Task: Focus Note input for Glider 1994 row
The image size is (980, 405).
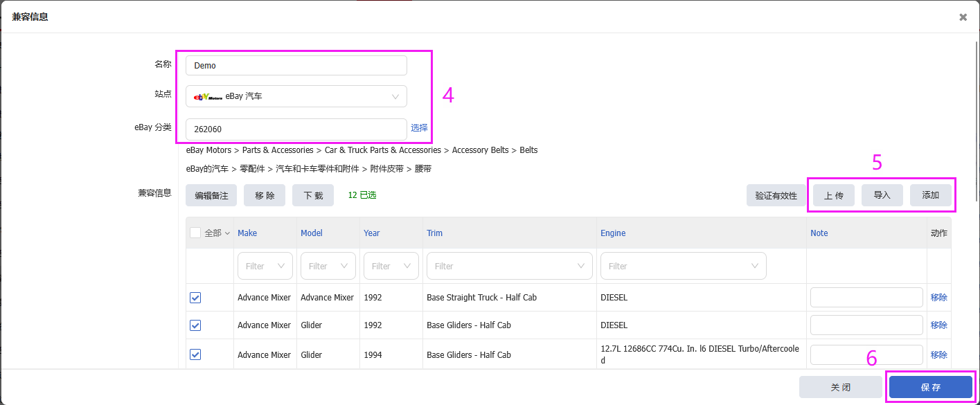Action: pos(866,354)
